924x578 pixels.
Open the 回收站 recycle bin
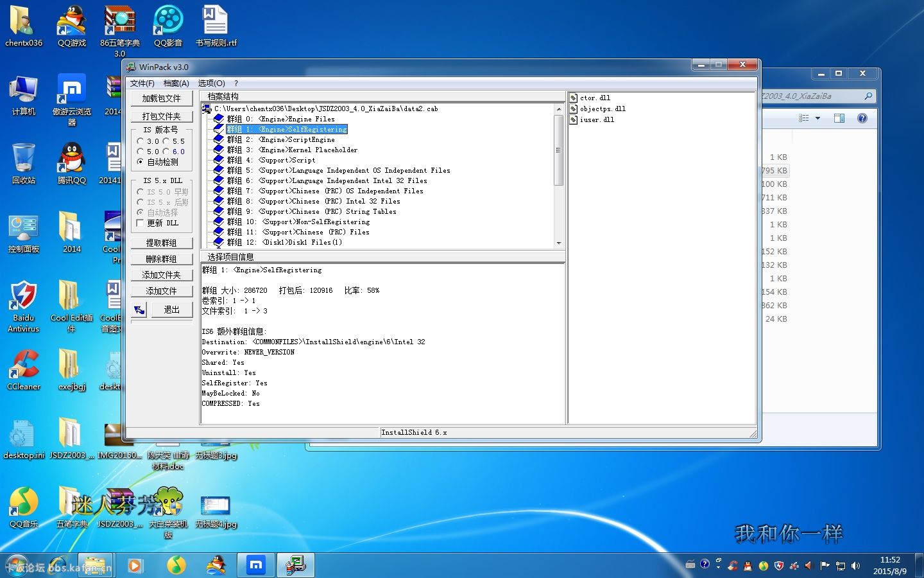pos(24,164)
